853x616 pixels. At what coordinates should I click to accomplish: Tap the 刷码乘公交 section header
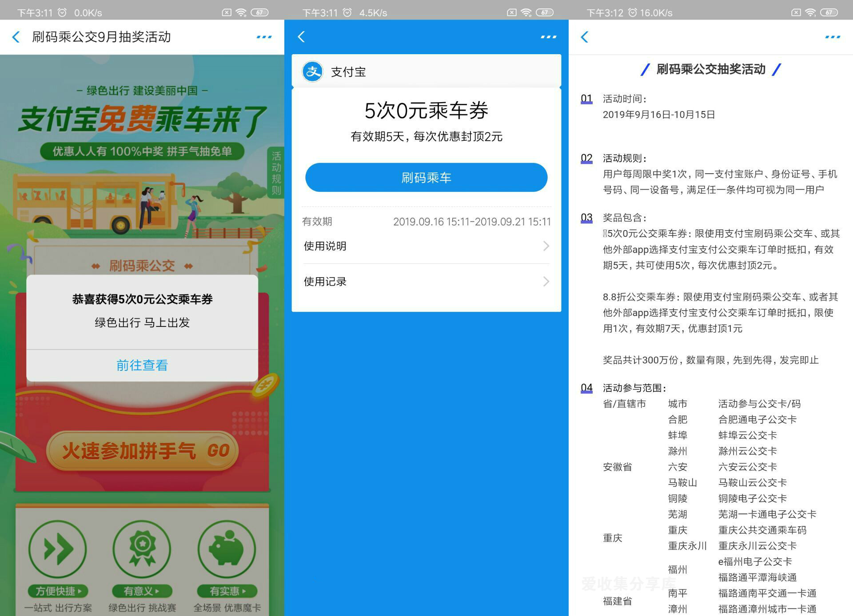coord(142,266)
